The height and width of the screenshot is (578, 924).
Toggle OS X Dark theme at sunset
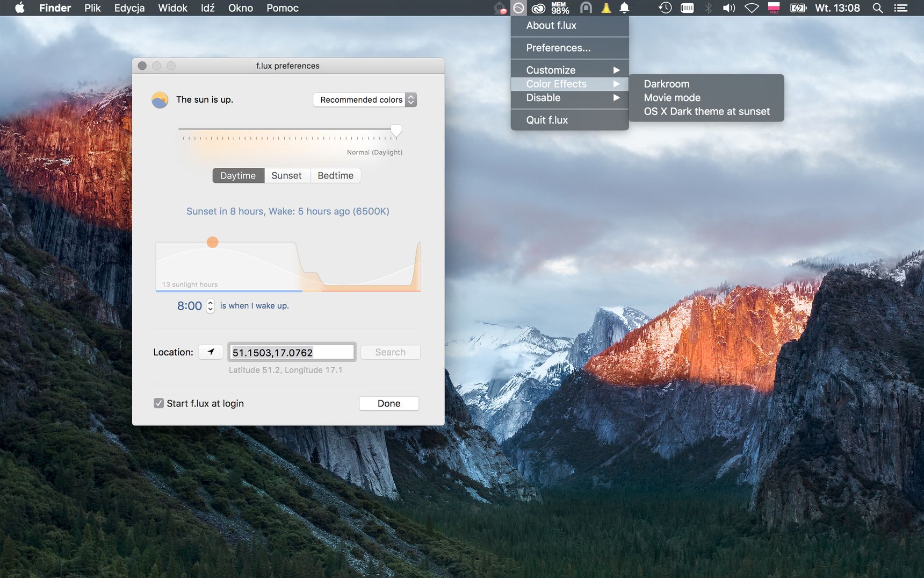point(706,111)
